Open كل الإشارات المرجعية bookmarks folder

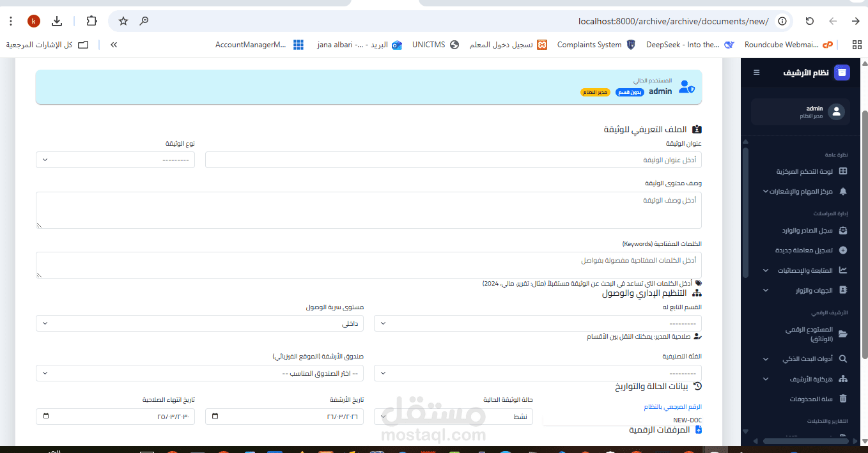[47, 45]
